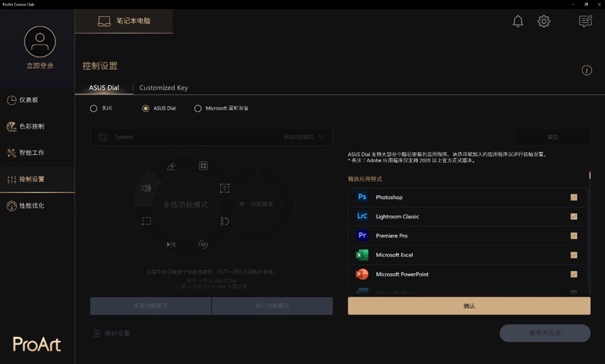Click the 单一功能模式 button
Screen dimensions: 605x364
pos(272,306)
